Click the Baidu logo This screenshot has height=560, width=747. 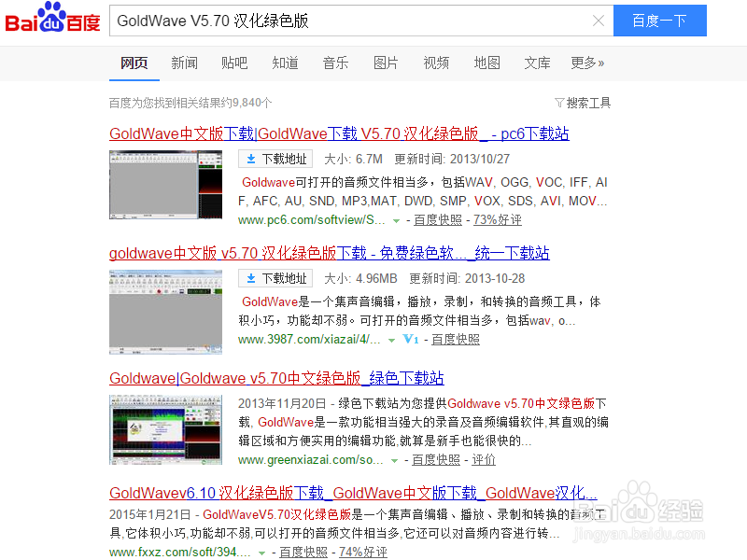pyautogui.click(x=52, y=18)
